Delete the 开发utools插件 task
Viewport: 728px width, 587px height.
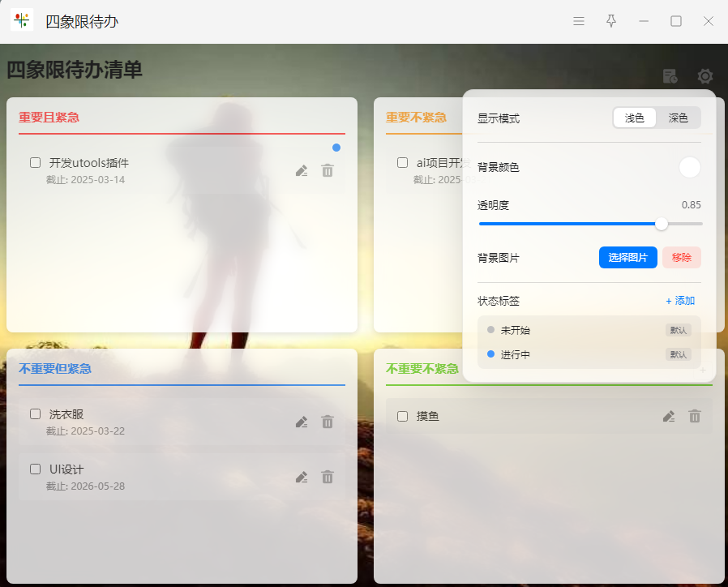(x=328, y=171)
